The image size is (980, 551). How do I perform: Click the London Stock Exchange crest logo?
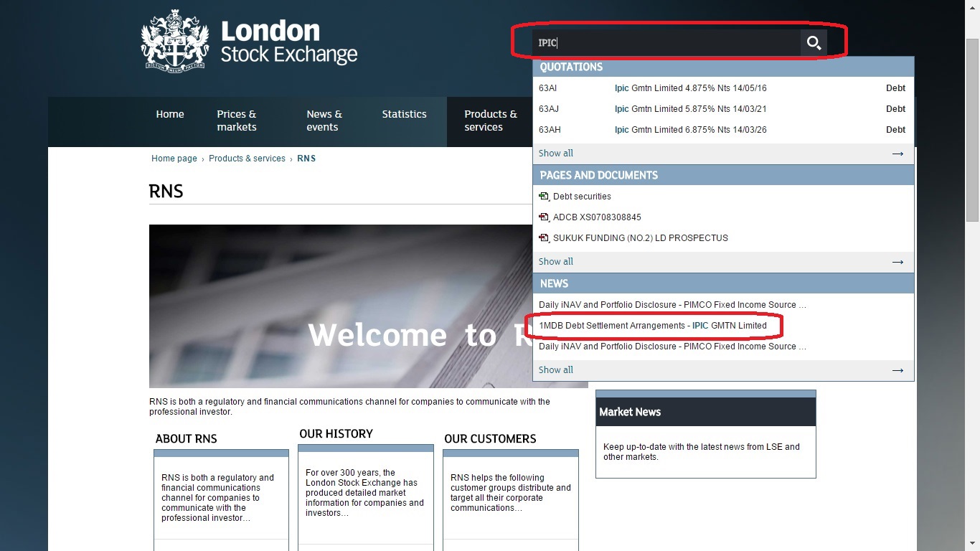pos(175,41)
